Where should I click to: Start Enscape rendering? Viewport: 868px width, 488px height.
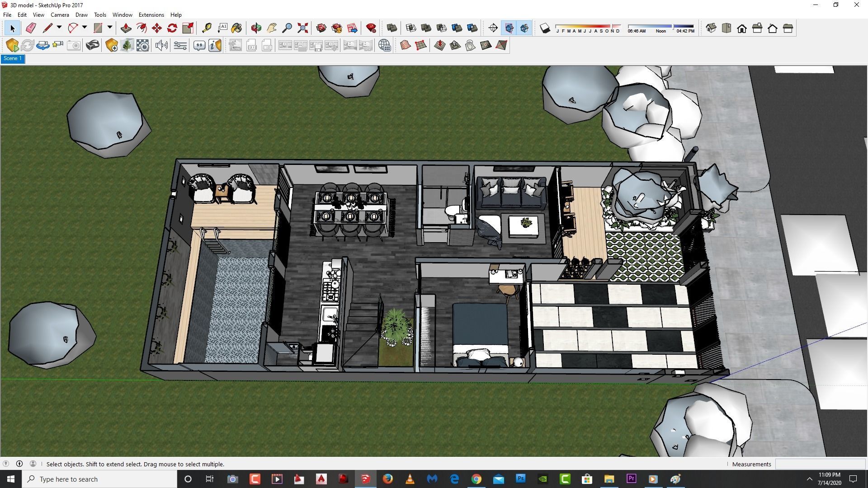pyautogui.click(x=12, y=45)
